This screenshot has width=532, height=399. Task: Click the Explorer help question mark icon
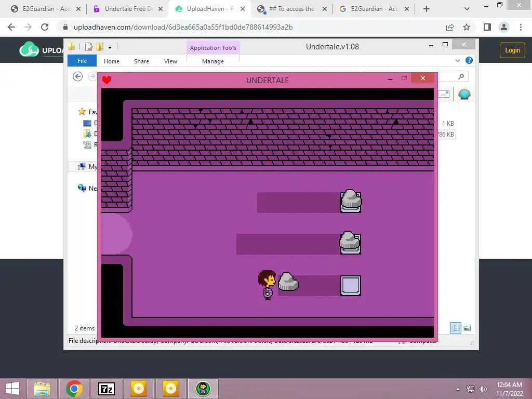[x=469, y=60]
